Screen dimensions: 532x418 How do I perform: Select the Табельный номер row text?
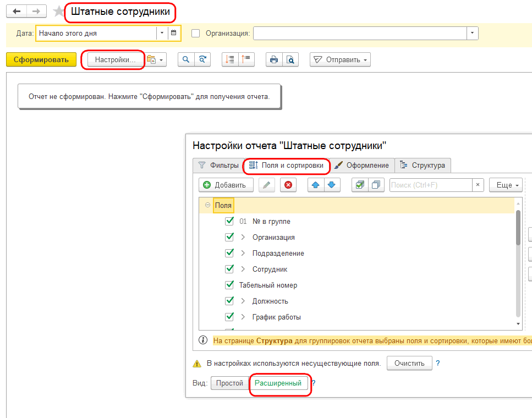click(x=268, y=285)
